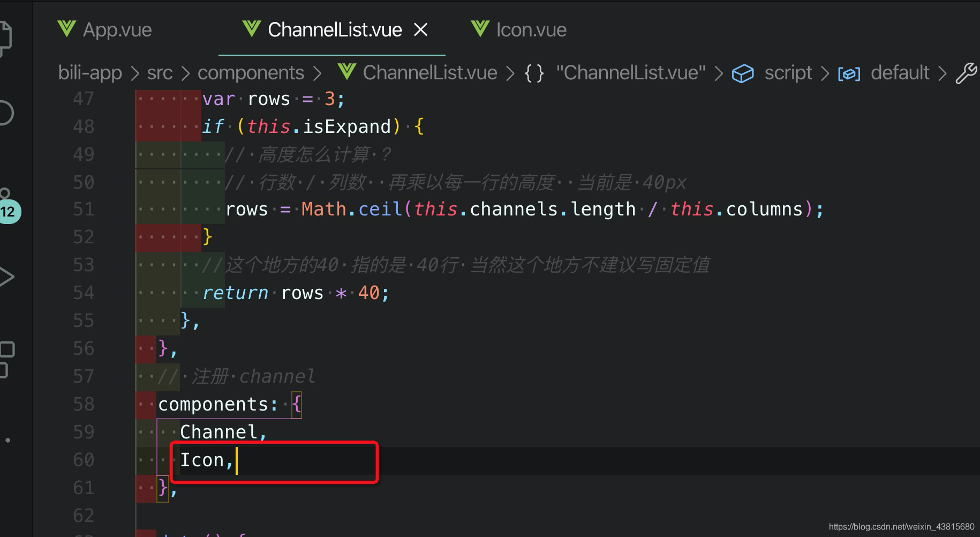The height and width of the screenshot is (537, 980).
Task: Open Run and Debug view
Action: 6,277
